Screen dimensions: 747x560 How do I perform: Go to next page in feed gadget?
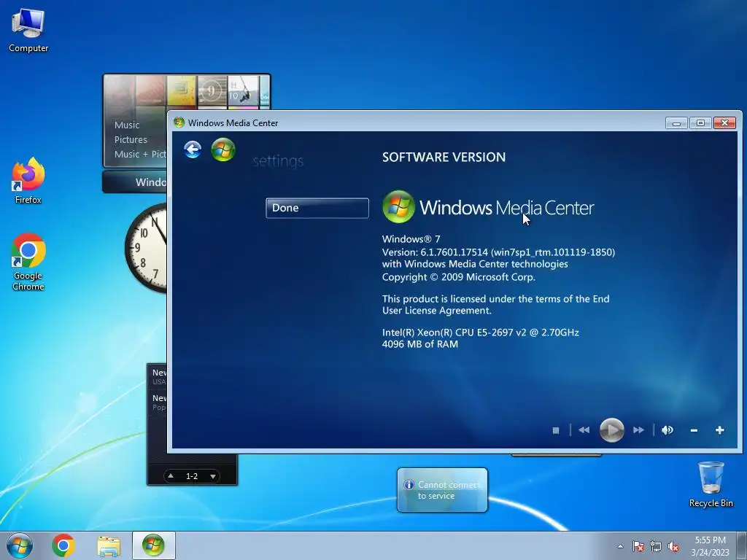click(213, 476)
